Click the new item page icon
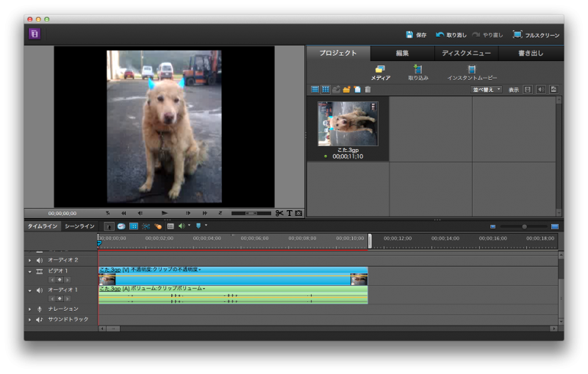Image resolution: width=588 pixels, height=374 pixels. 357,90
